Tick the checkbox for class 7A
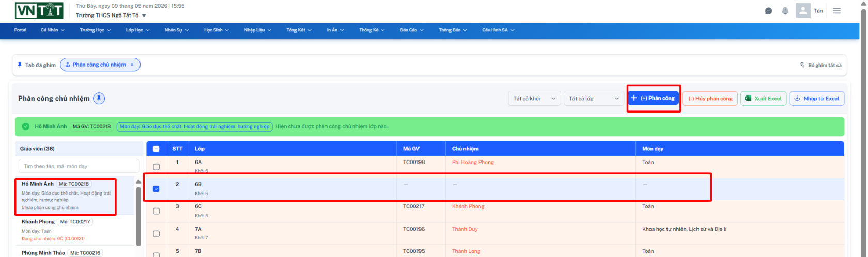The image size is (868, 257). point(157,234)
